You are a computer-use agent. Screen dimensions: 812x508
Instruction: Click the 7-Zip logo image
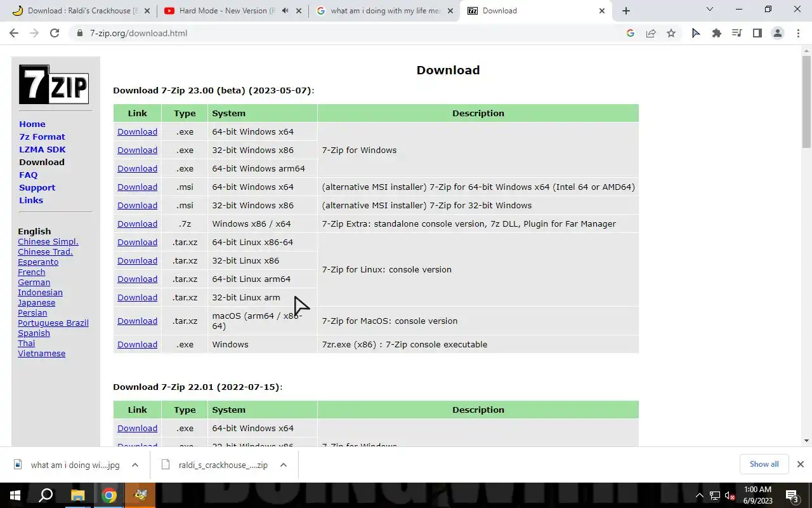point(54,84)
